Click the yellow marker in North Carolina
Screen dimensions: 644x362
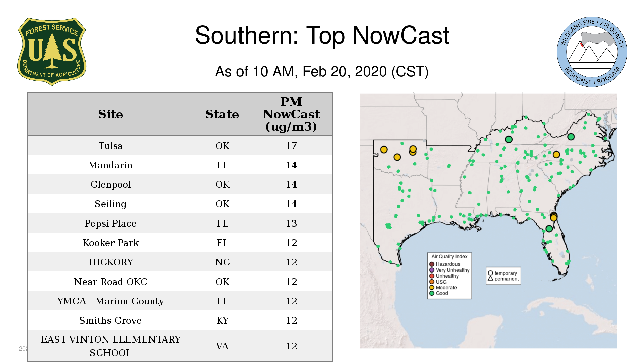(x=556, y=155)
